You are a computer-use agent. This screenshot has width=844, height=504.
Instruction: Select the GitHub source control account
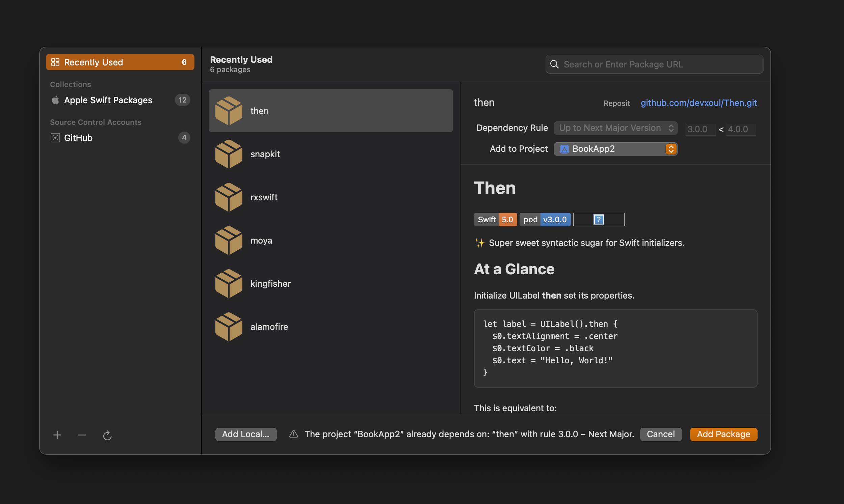(x=120, y=138)
